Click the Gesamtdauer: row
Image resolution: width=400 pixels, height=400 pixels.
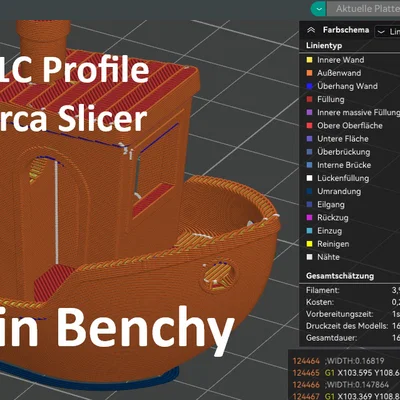pyautogui.click(x=353, y=338)
